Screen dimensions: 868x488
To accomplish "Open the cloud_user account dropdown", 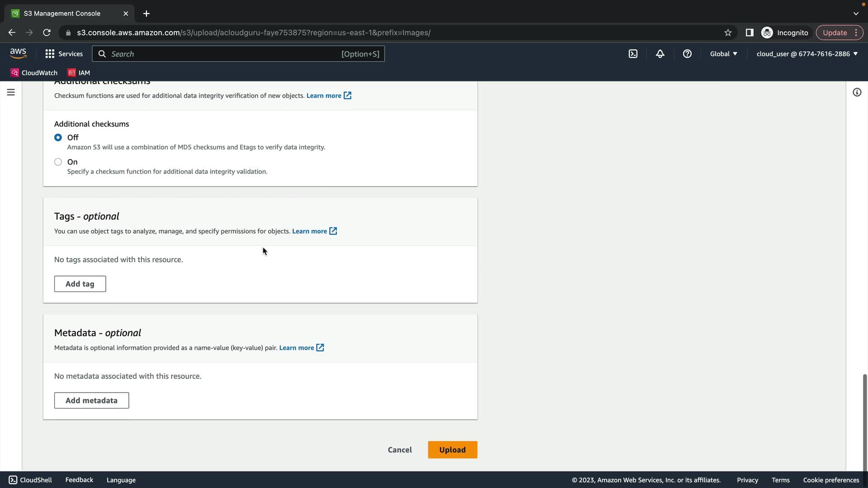I will (x=807, y=54).
